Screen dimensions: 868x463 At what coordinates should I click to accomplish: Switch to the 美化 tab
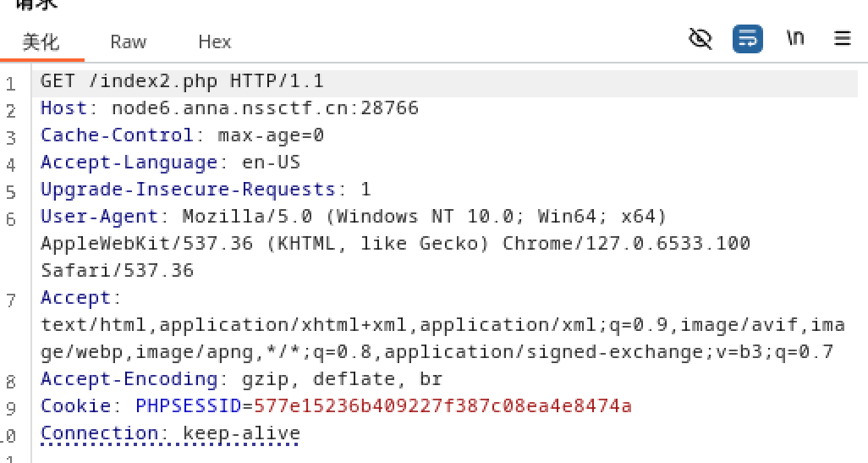[x=41, y=41]
